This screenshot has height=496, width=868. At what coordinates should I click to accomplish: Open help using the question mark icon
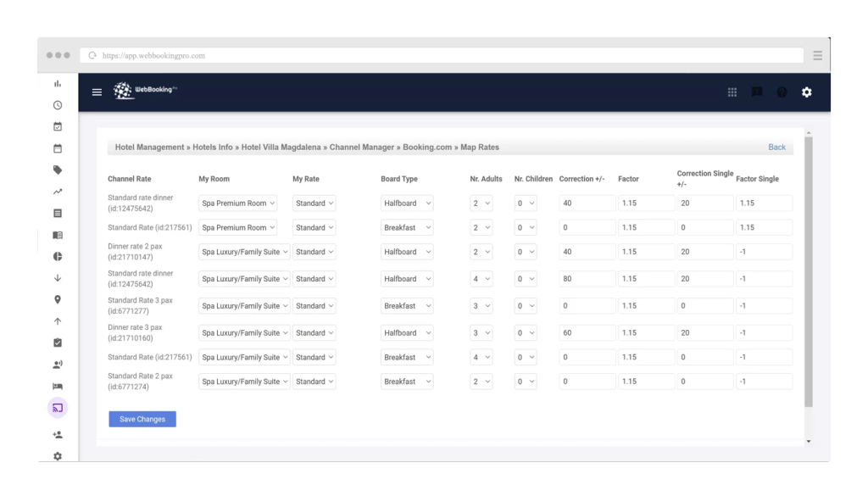pyautogui.click(x=782, y=92)
